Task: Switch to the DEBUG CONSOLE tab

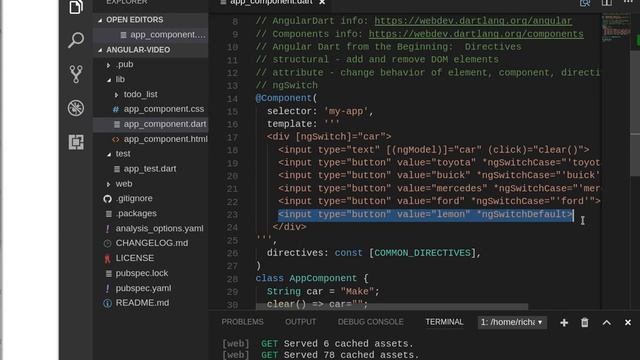Action: tap(371, 322)
